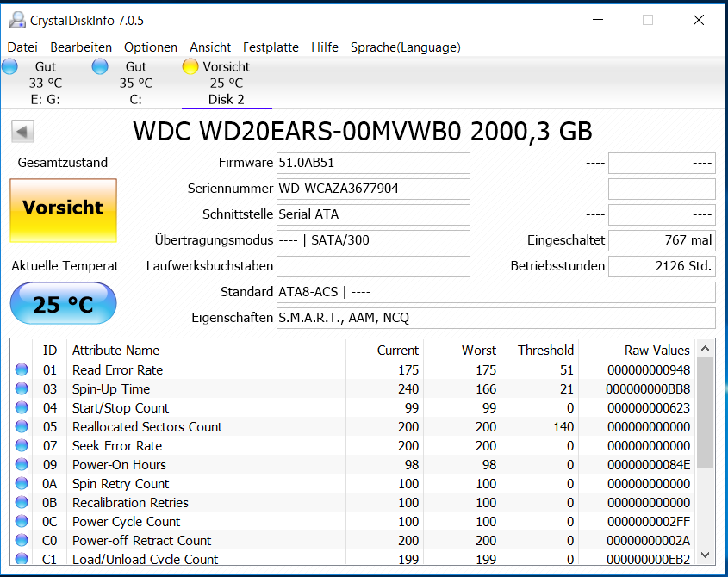Viewport: 728px width, 577px height.
Task: Click status orb for Seek Error Rate
Action: tap(22, 445)
